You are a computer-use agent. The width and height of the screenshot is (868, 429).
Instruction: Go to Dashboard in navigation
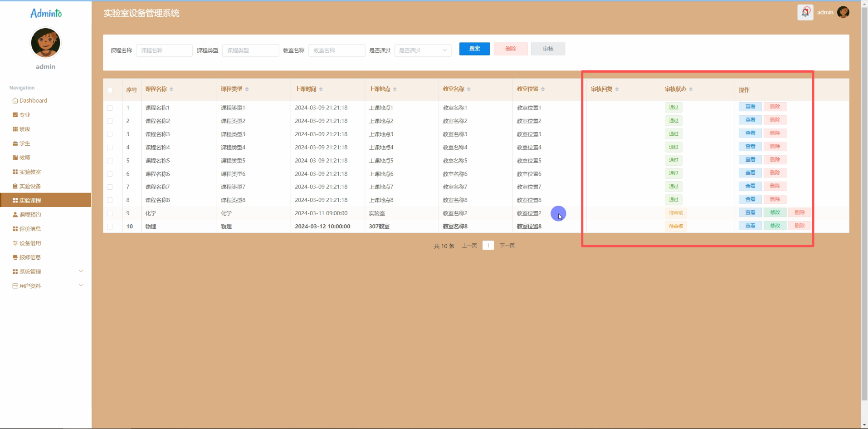33,101
